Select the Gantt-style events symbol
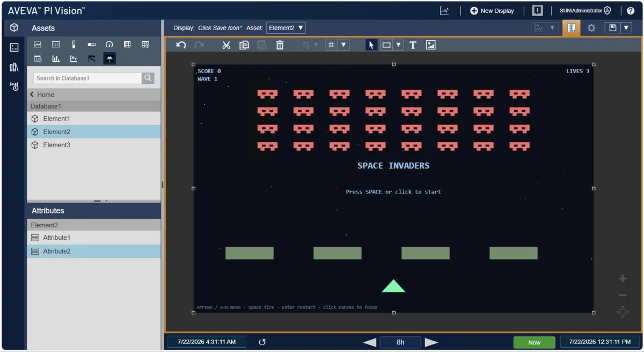The image size is (644, 352). coord(92,59)
